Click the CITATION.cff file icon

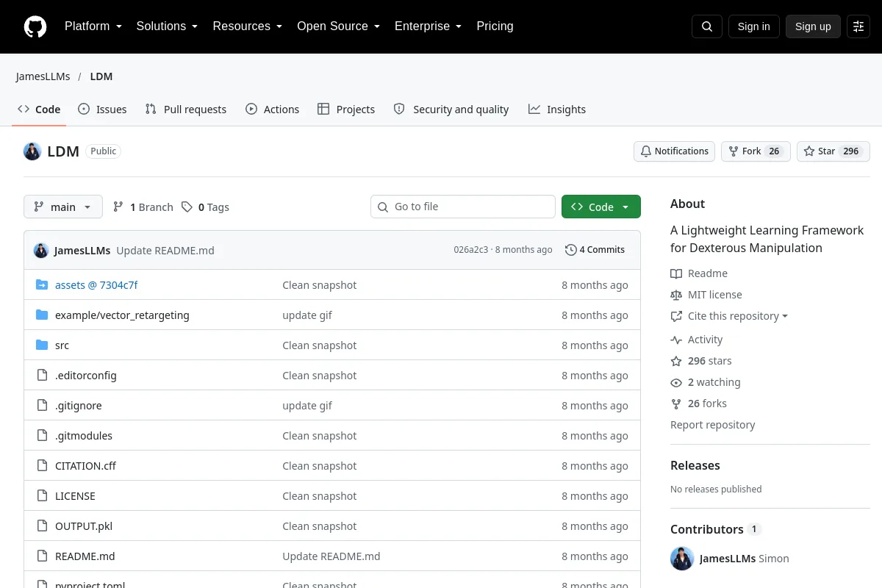point(42,466)
